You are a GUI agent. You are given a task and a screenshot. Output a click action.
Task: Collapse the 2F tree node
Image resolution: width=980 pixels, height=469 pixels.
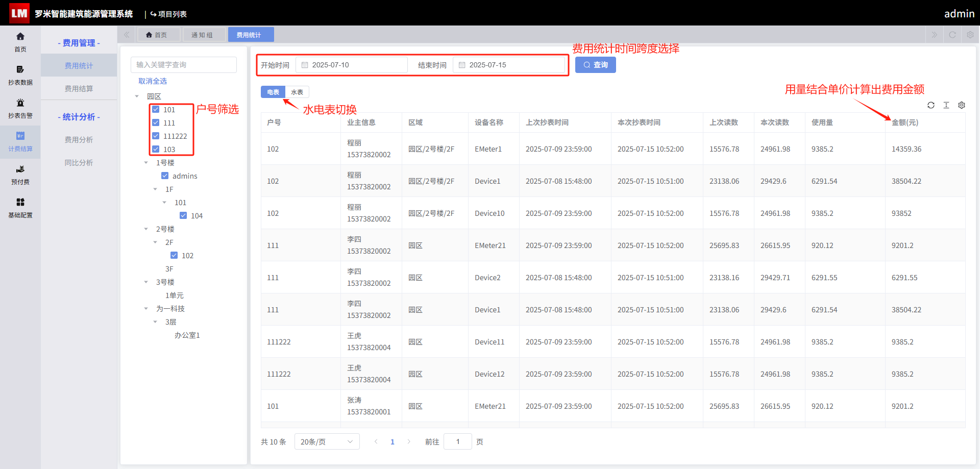pos(155,242)
